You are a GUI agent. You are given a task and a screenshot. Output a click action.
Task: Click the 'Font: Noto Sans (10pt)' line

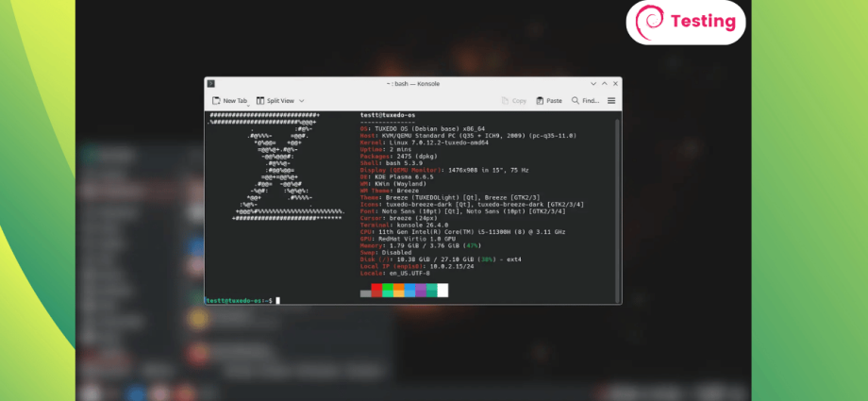[463, 211]
